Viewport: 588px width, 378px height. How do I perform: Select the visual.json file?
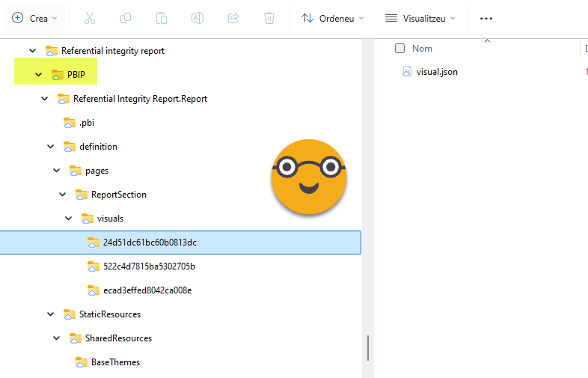(x=437, y=72)
